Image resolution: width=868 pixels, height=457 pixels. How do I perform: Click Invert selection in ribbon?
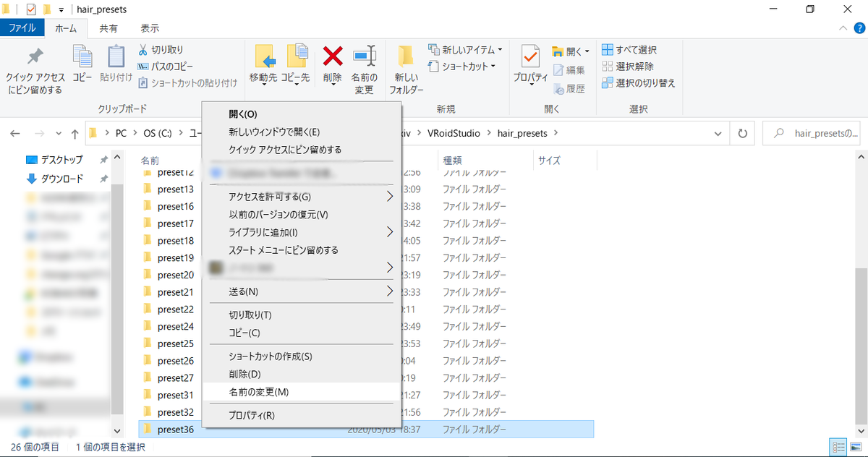639,83
